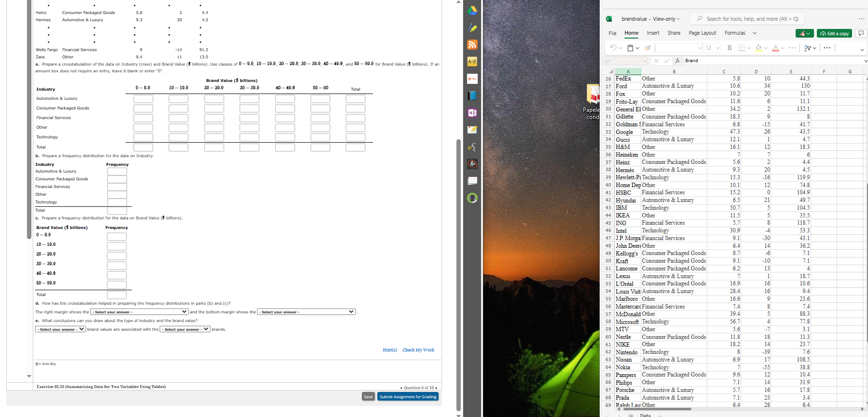Screen dimensions: 868x417
Task: Click the Check My Work link
Action: [x=418, y=350]
